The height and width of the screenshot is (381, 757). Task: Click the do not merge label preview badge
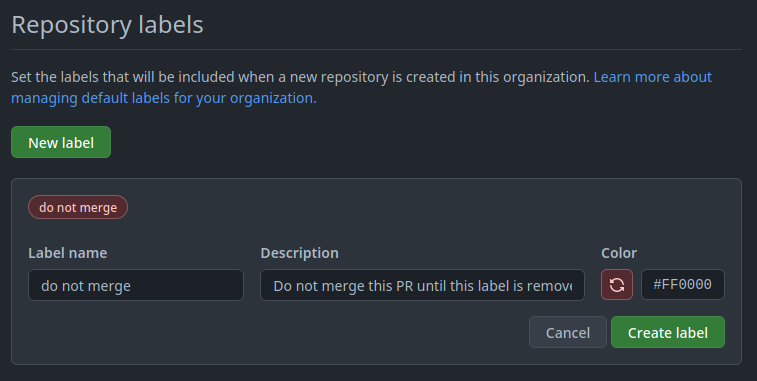pyautogui.click(x=78, y=207)
